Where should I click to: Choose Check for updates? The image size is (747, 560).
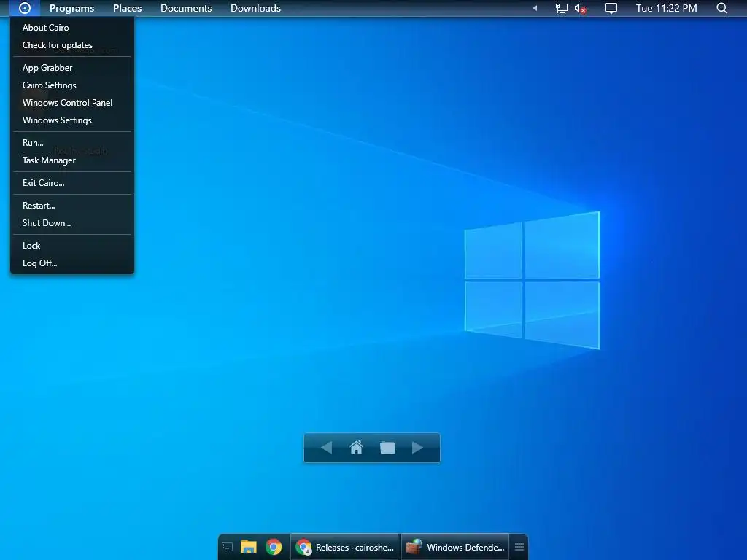tap(72, 45)
